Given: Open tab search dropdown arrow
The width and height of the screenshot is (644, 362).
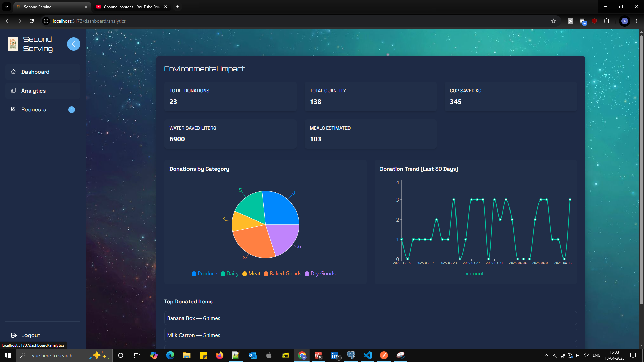Looking at the screenshot, I should click(x=6, y=7).
